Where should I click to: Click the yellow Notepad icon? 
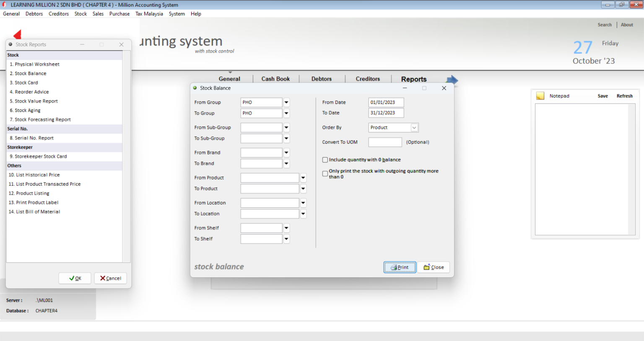[540, 96]
